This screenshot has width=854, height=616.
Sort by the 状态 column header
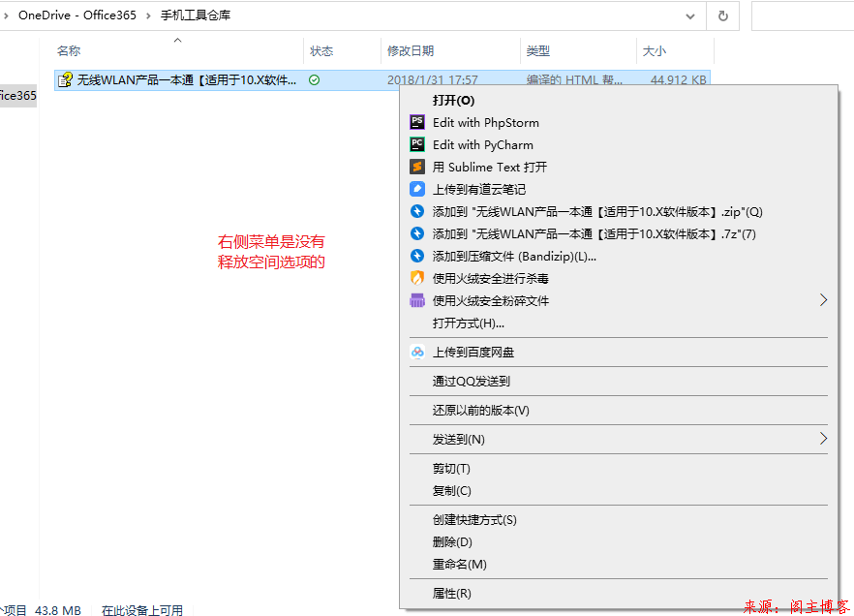321,51
